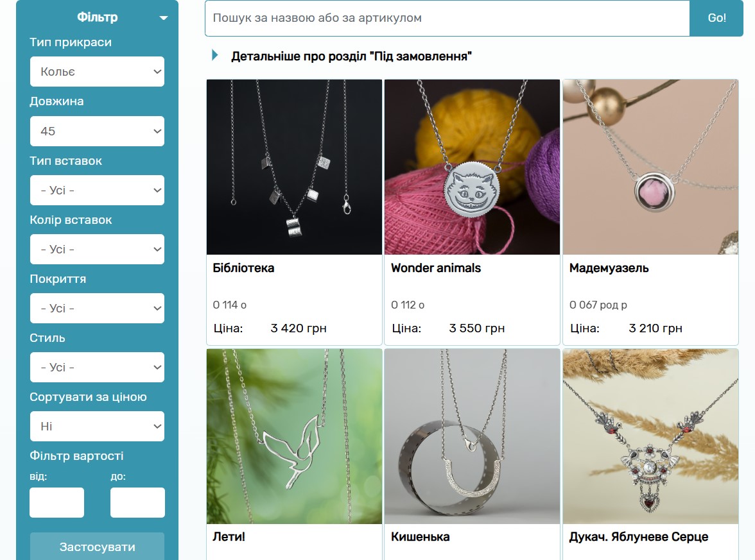The width and height of the screenshot is (755, 560).
Task: Open the Довжина dropdown showing 45
Action: click(x=98, y=131)
